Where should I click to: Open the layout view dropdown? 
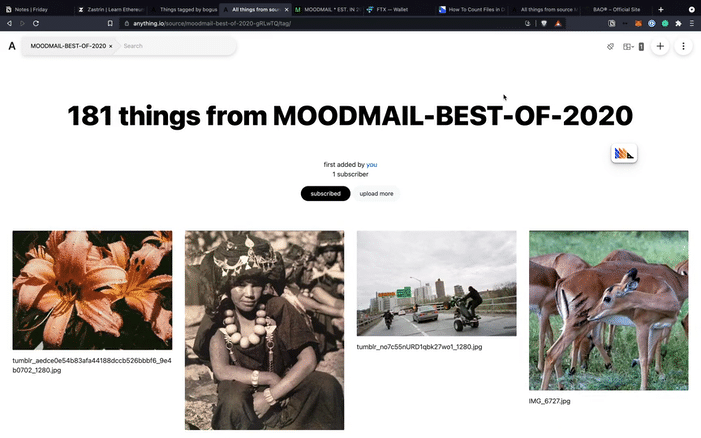point(628,46)
